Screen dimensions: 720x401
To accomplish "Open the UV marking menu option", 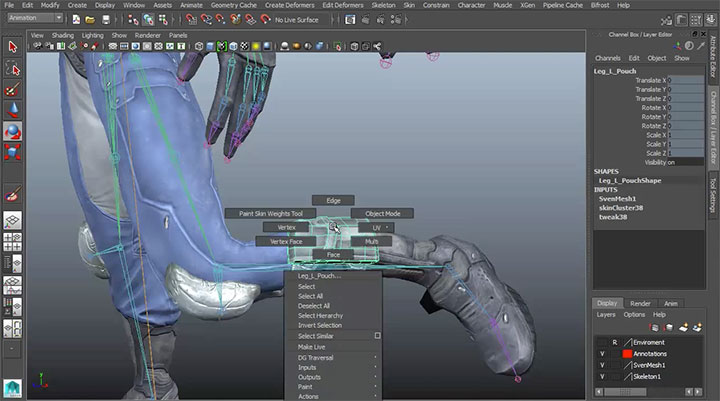I will click(x=376, y=227).
